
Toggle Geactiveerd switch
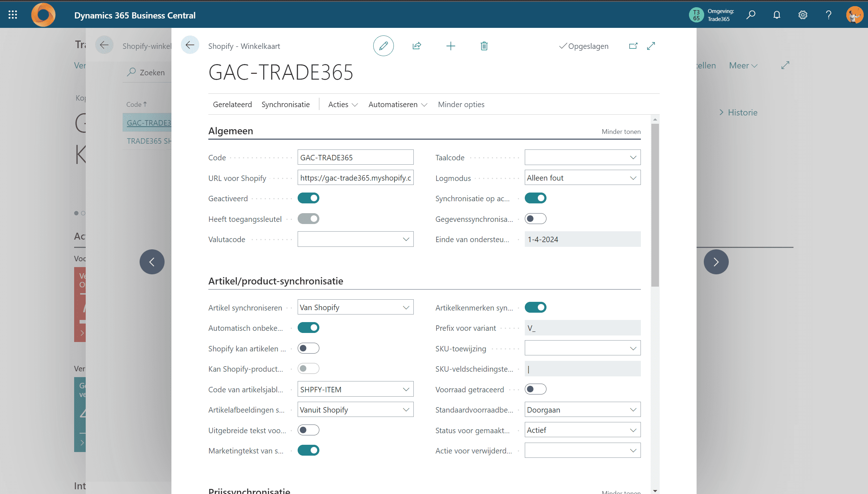click(309, 198)
